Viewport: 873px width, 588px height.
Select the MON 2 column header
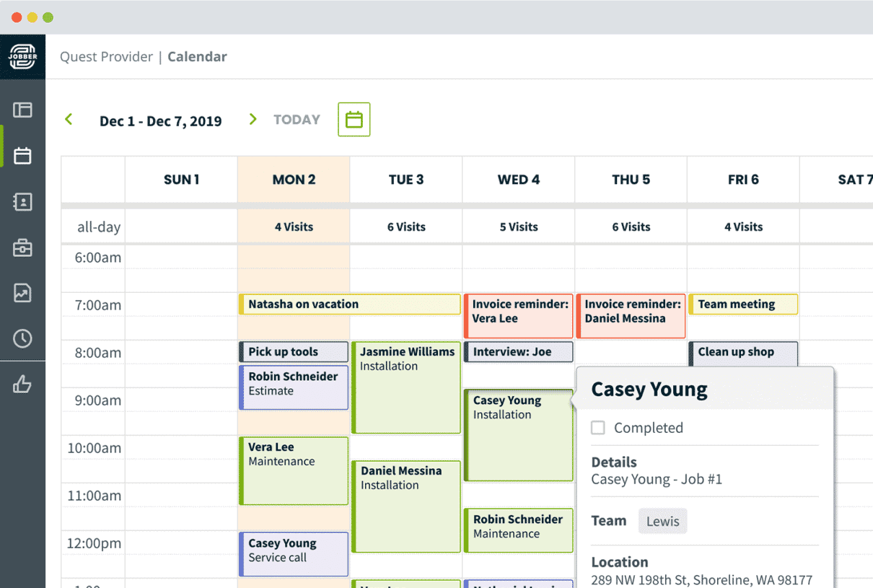(x=294, y=180)
